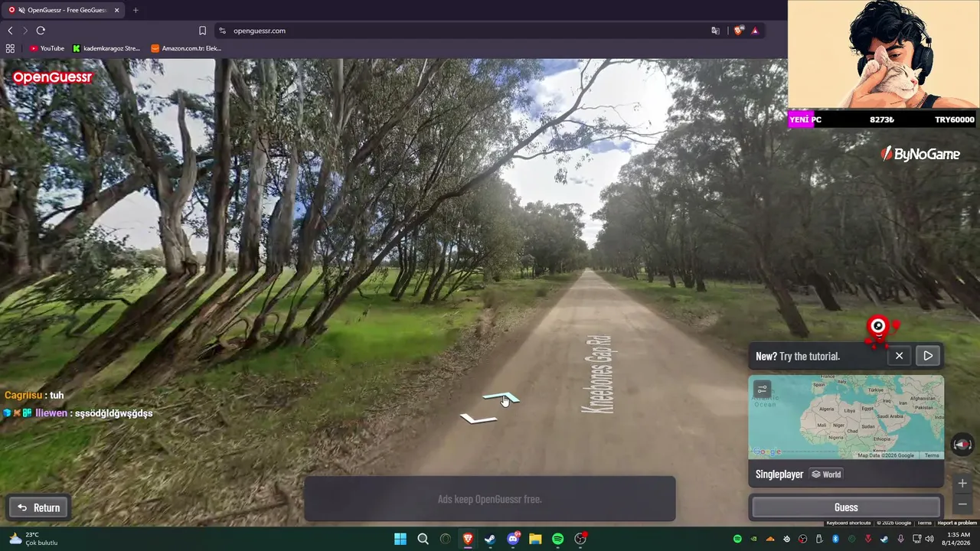Zoom in with the plus button
This screenshot has height=551, width=980.
point(962,484)
